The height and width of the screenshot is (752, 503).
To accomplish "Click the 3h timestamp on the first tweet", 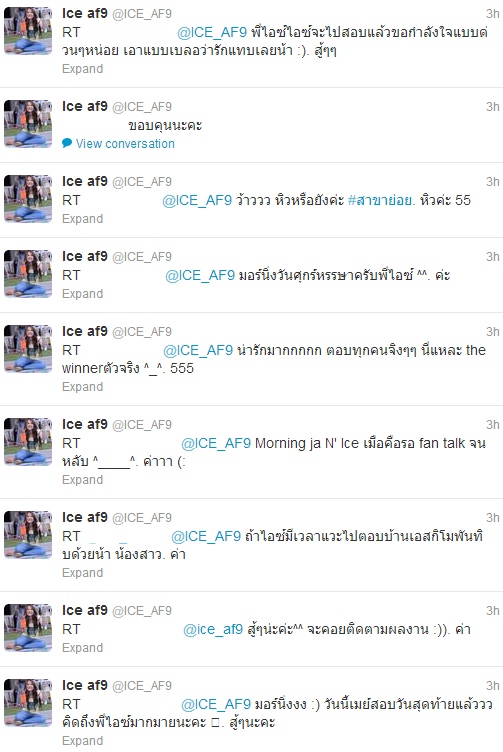I will pyautogui.click(x=493, y=13).
